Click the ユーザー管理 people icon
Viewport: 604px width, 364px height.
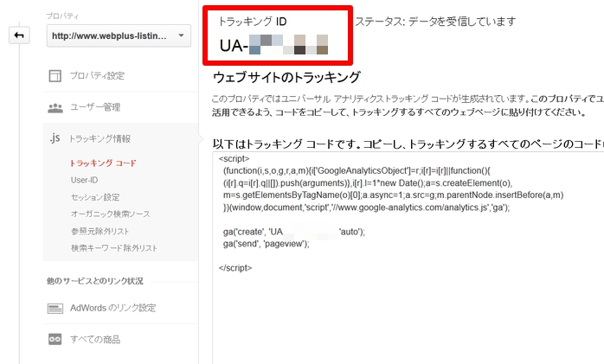coord(55,107)
